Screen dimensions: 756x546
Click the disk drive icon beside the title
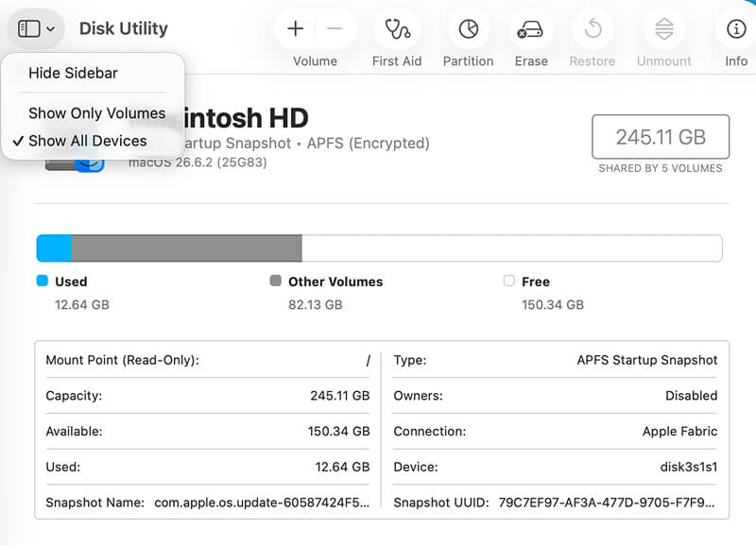(x=75, y=165)
